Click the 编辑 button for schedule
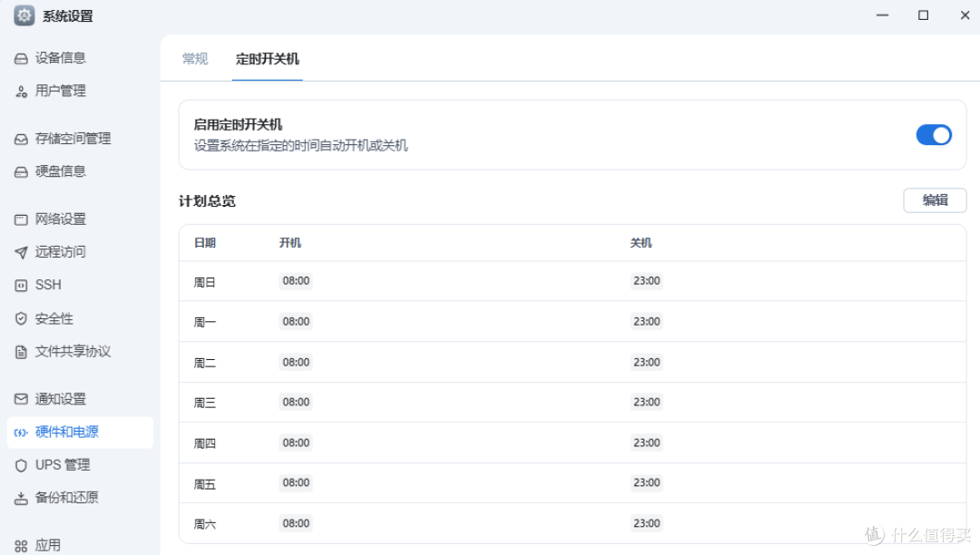The width and height of the screenshot is (980, 555). click(935, 200)
